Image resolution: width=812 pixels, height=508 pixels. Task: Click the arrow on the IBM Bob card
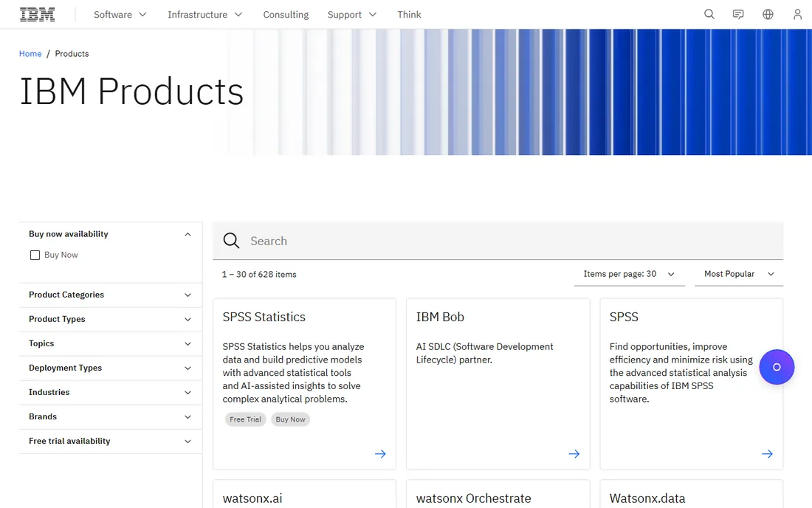(574, 453)
